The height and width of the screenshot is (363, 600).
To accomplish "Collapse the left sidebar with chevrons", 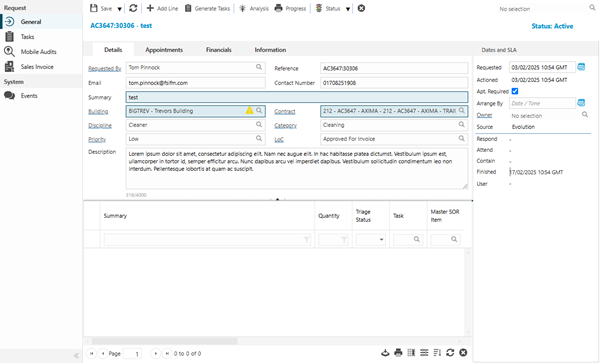I will pos(76,355).
